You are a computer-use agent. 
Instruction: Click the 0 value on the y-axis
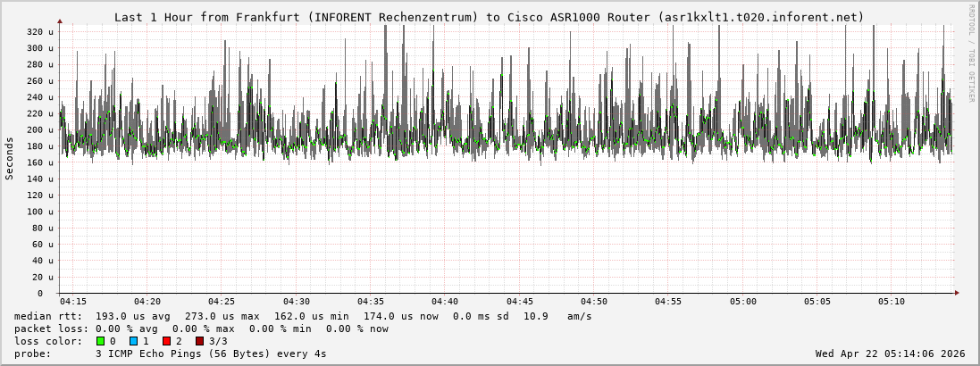[39, 293]
